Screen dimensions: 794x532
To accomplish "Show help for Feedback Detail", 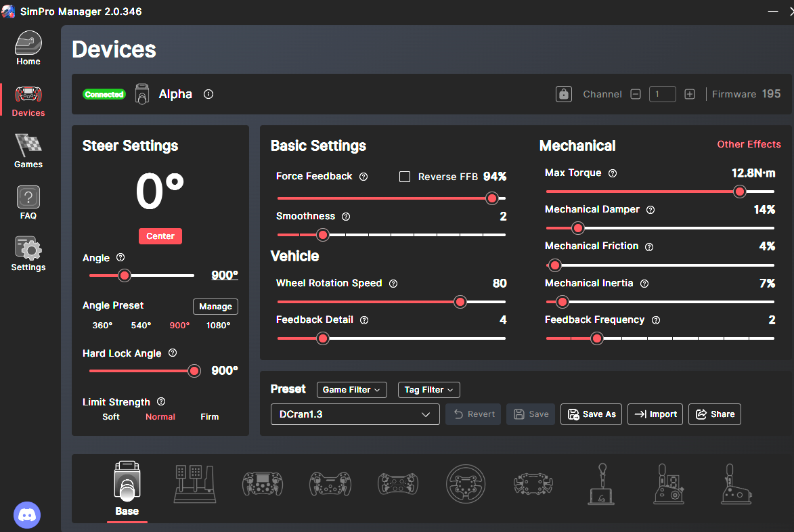I will [364, 320].
